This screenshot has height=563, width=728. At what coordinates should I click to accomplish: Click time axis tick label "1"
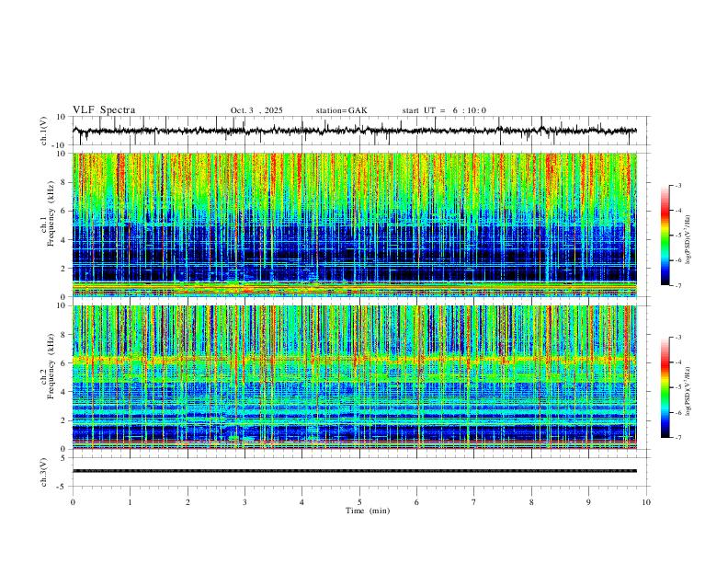click(x=130, y=502)
